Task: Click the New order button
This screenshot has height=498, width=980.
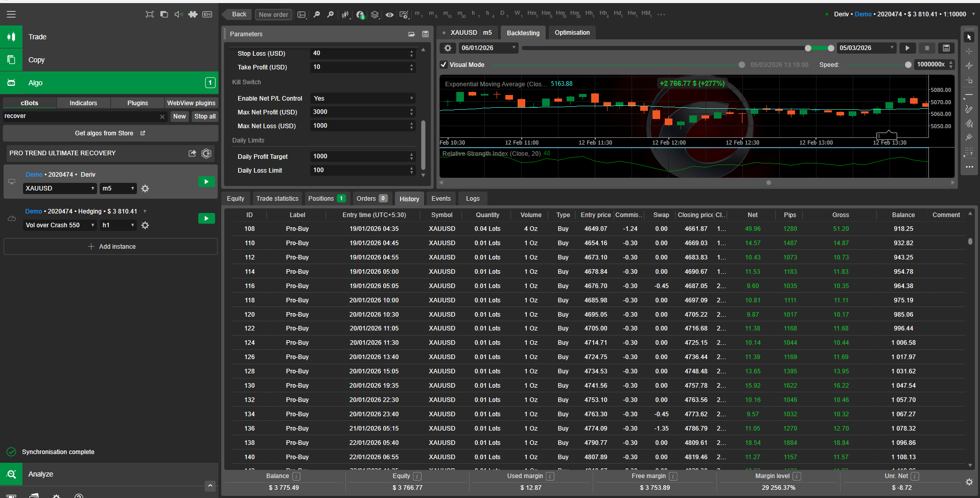Action: coord(273,14)
